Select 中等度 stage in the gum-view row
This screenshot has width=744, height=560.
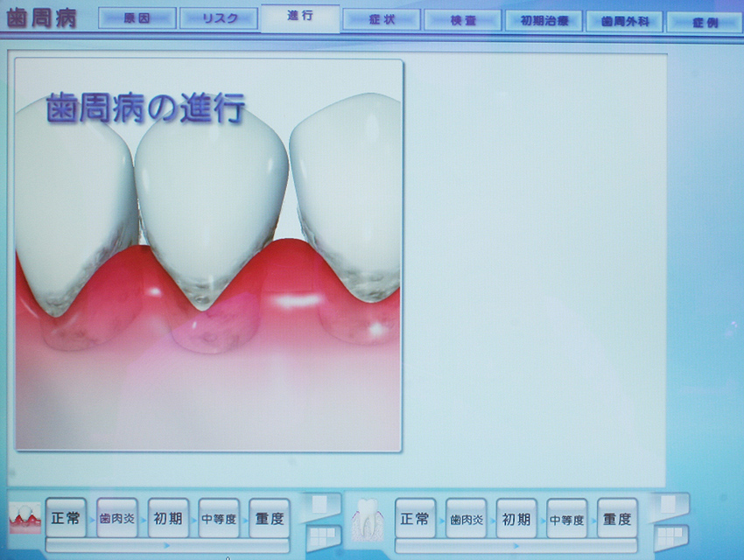(x=219, y=518)
